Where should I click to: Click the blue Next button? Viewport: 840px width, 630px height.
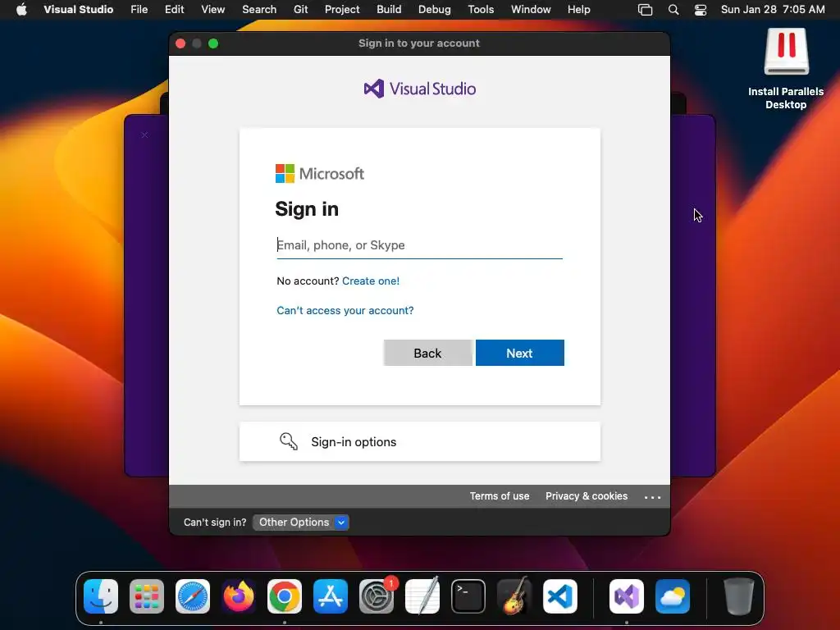click(x=519, y=353)
